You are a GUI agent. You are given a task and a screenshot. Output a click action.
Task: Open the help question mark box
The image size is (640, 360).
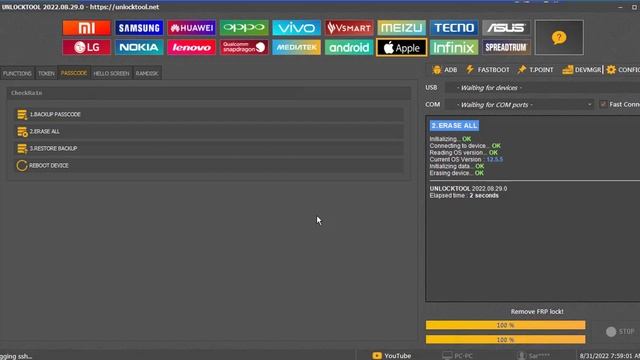tap(559, 38)
